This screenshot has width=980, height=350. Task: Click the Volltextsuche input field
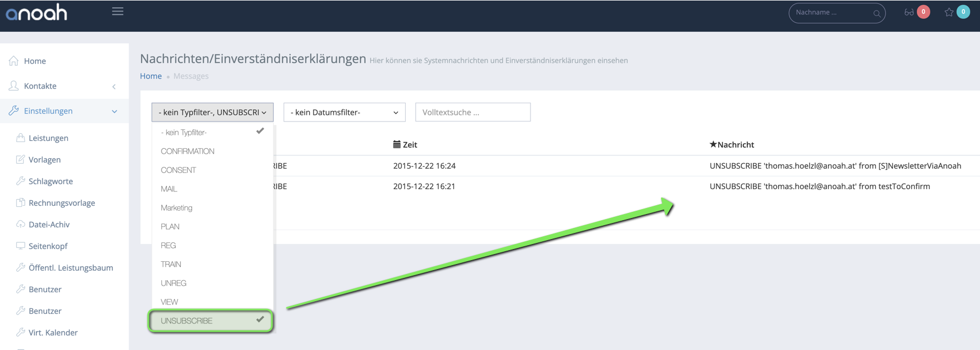pyautogui.click(x=472, y=112)
